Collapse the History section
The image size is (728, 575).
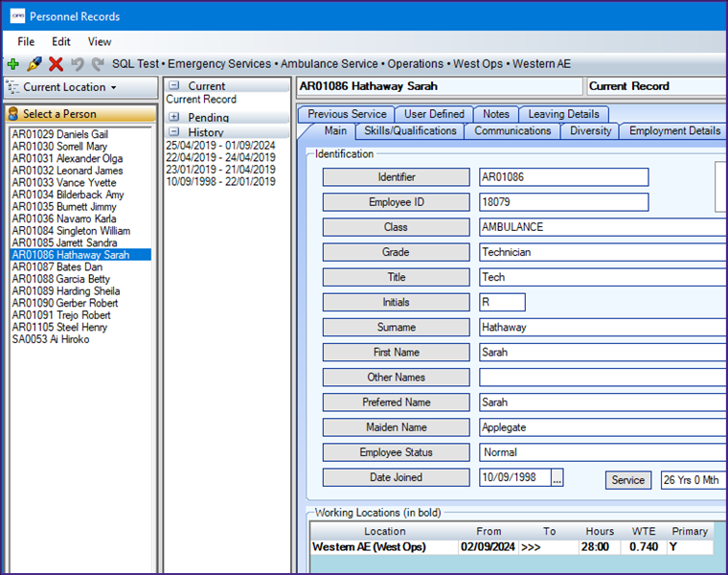tap(174, 132)
